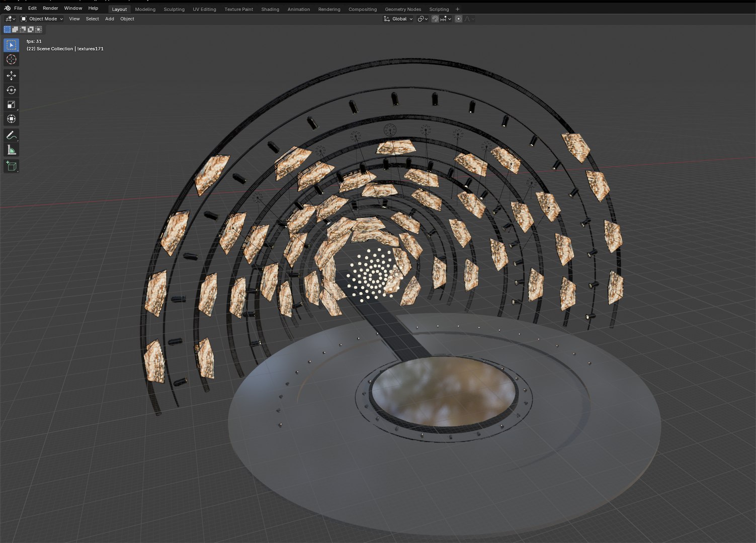The image size is (756, 543).
Task: Open the viewport Select menu
Action: (93, 19)
